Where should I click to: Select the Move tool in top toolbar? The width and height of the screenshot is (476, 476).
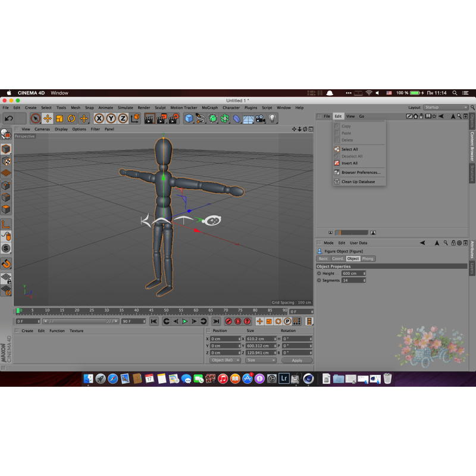coord(48,118)
